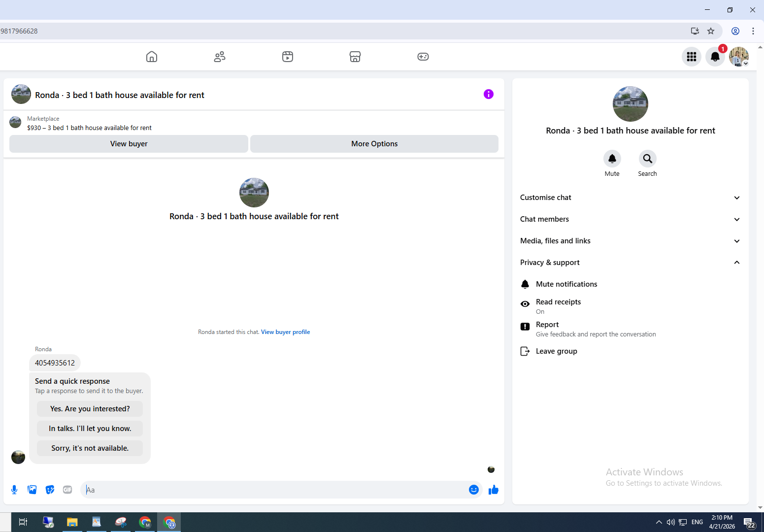Toggle Mute notifications option
Screen dimensions: 764x532
point(631,284)
